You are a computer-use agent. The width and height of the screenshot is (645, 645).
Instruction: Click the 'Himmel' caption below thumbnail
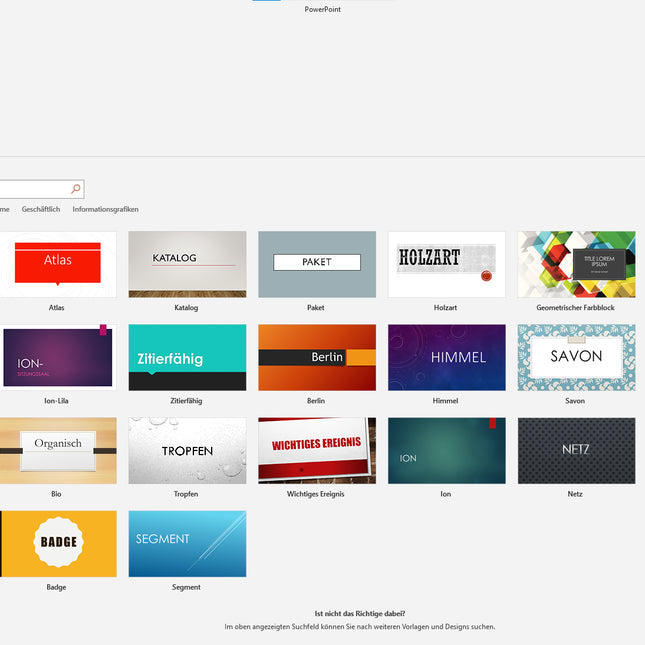(445, 401)
